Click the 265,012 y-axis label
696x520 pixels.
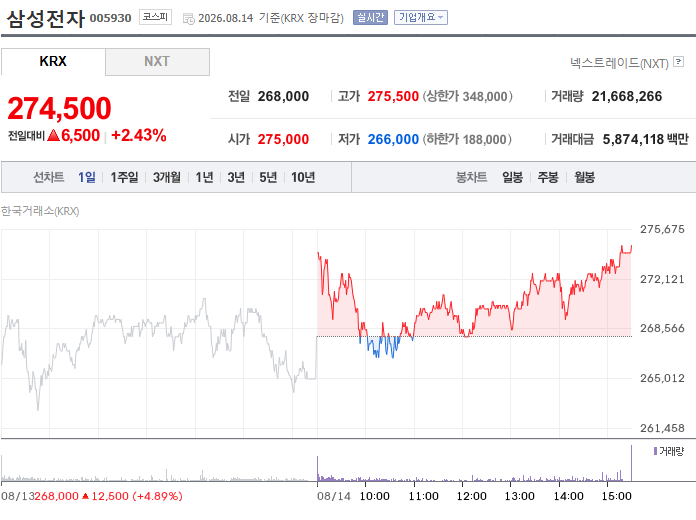tap(662, 378)
